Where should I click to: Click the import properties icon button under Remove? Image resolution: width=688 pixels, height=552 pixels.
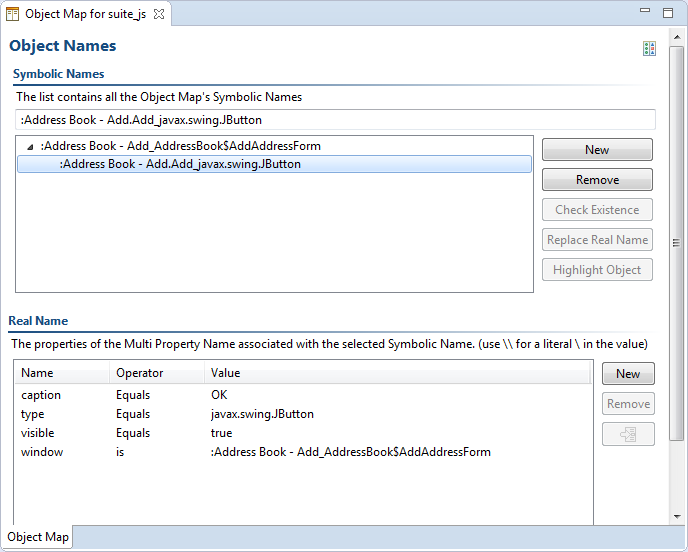[x=627, y=434]
